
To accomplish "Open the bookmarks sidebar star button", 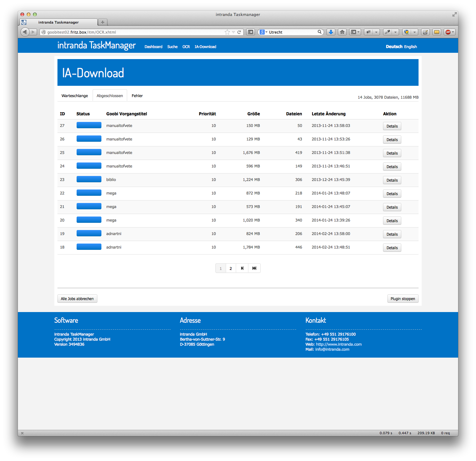I will [x=251, y=32].
